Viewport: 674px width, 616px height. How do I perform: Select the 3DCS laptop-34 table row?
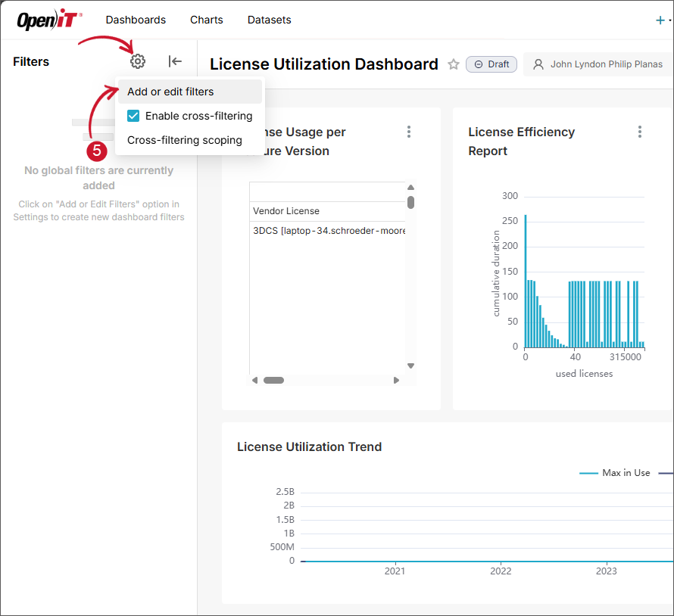point(328,231)
